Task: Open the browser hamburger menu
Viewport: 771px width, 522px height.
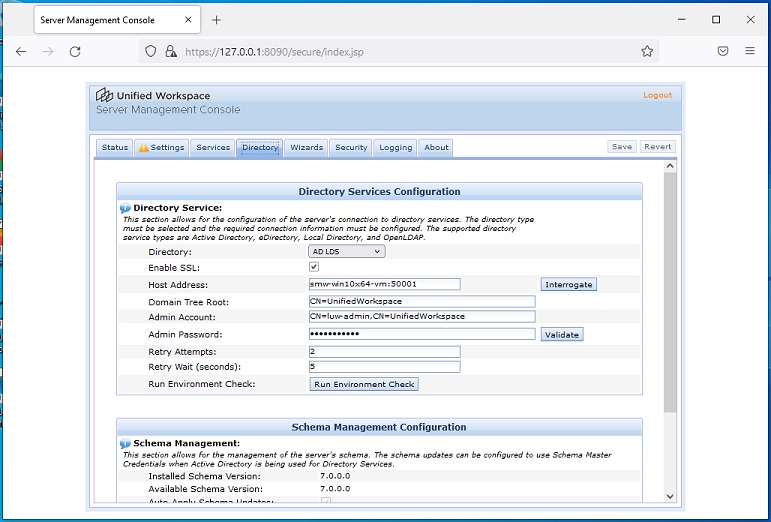Action: 750,51
